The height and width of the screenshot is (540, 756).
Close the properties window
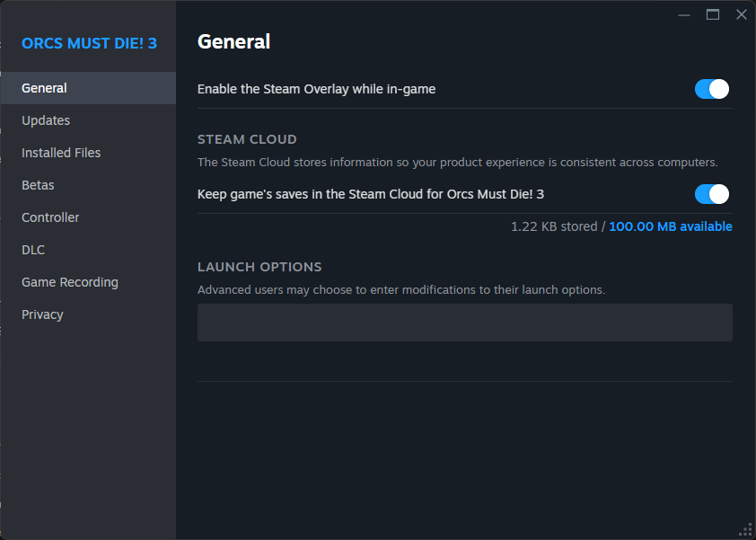click(742, 15)
